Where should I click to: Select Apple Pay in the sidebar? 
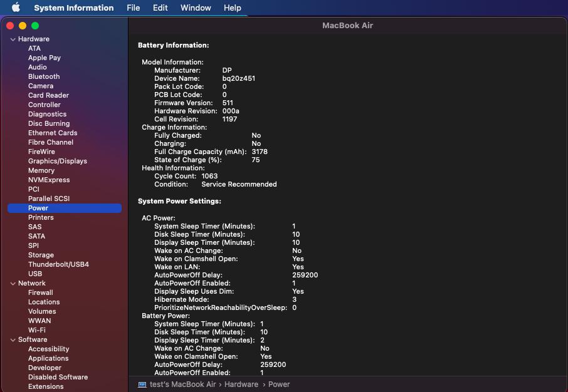(45, 58)
